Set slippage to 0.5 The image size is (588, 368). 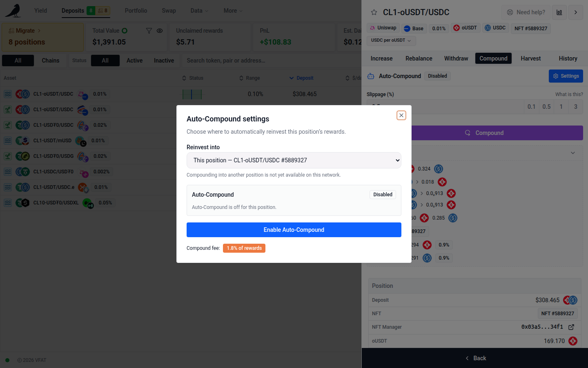[546, 107]
